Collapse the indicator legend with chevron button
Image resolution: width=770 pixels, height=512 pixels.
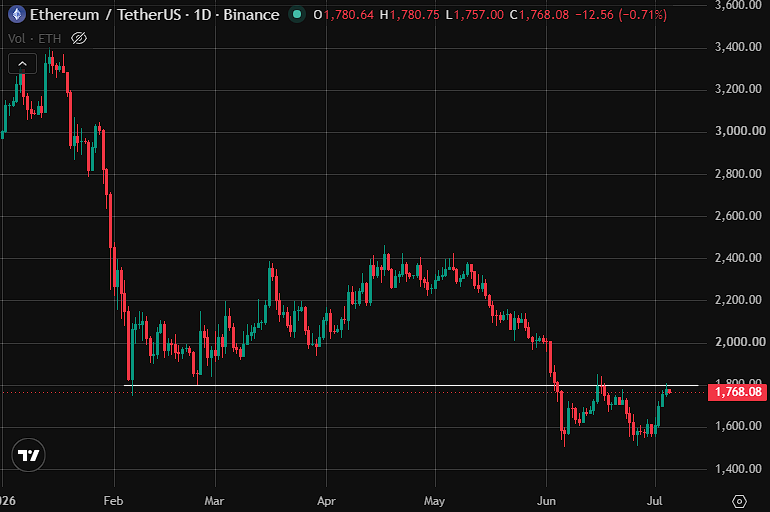point(23,63)
